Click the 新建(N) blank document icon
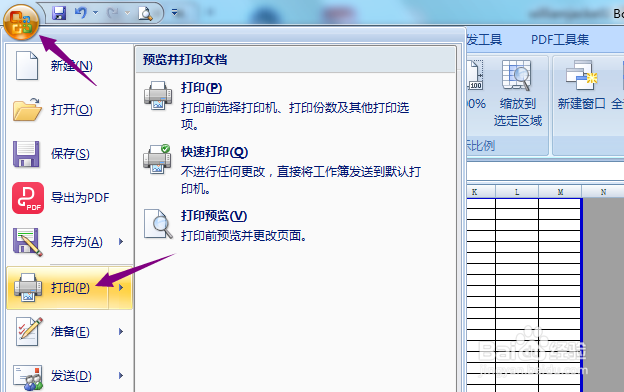624x392 pixels. tap(27, 66)
